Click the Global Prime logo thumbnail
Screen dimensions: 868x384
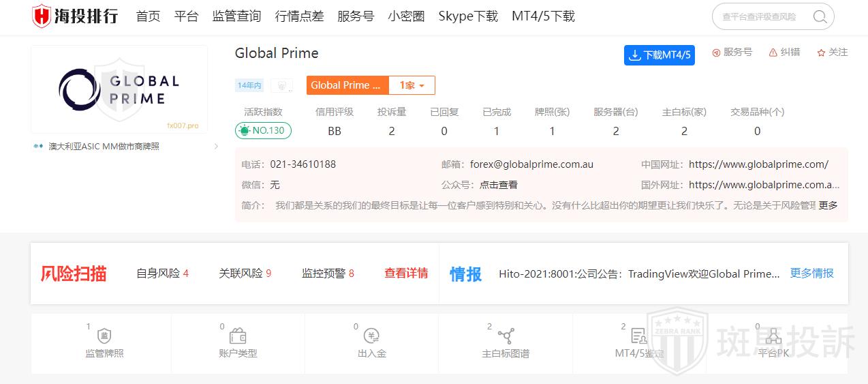(119, 89)
